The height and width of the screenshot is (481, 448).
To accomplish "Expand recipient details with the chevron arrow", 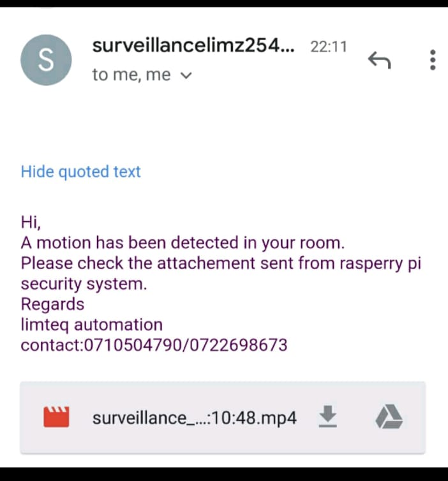I will [186, 75].
